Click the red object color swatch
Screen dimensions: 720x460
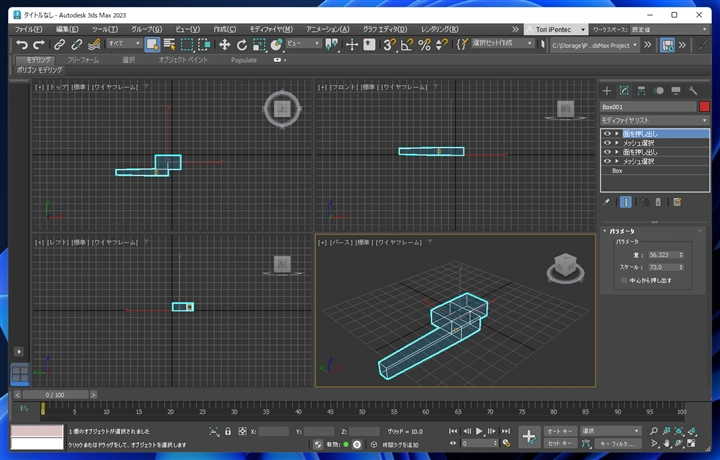tap(704, 107)
